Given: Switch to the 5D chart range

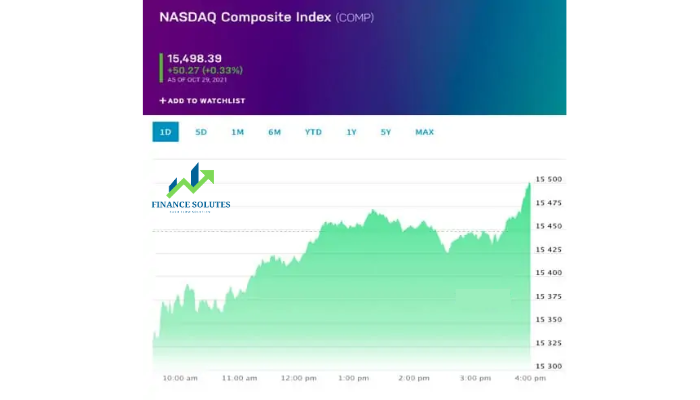Looking at the screenshot, I should tap(201, 132).
